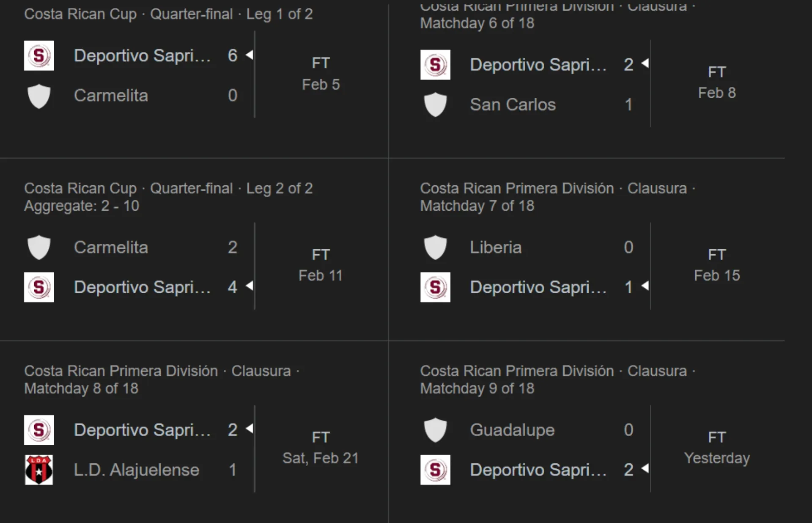This screenshot has width=812, height=523.
Task: Select the Saprissa crest in the Liberia match
Action: click(435, 287)
